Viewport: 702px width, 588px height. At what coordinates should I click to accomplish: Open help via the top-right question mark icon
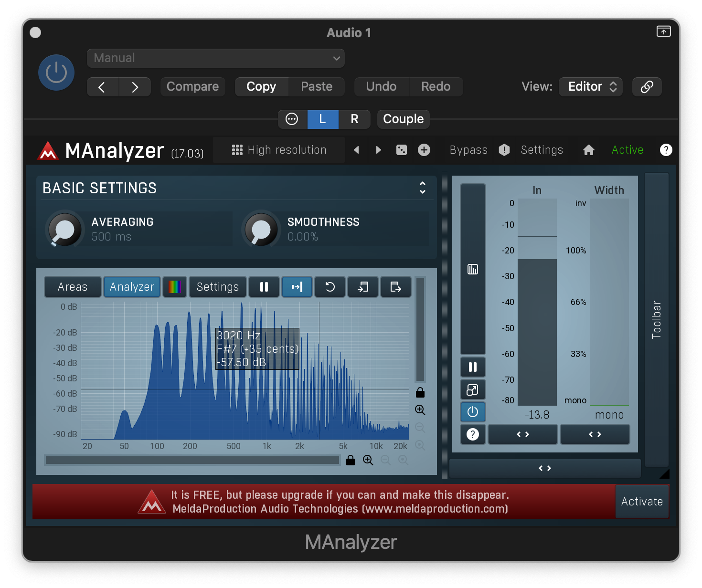(666, 150)
